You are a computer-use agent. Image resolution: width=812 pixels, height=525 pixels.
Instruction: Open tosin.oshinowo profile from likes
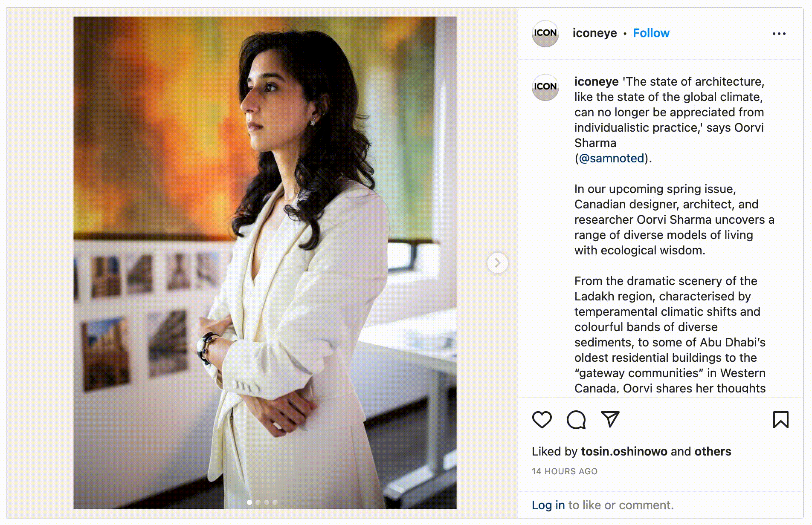tap(624, 452)
